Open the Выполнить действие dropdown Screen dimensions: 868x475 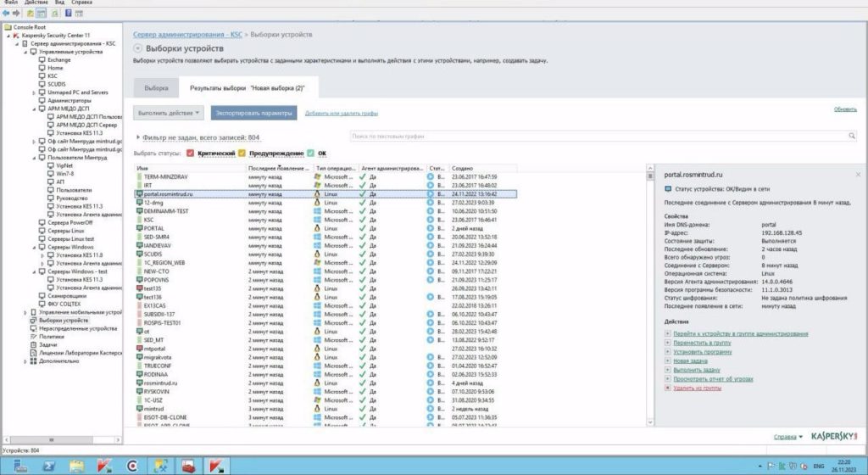[170, 112]
